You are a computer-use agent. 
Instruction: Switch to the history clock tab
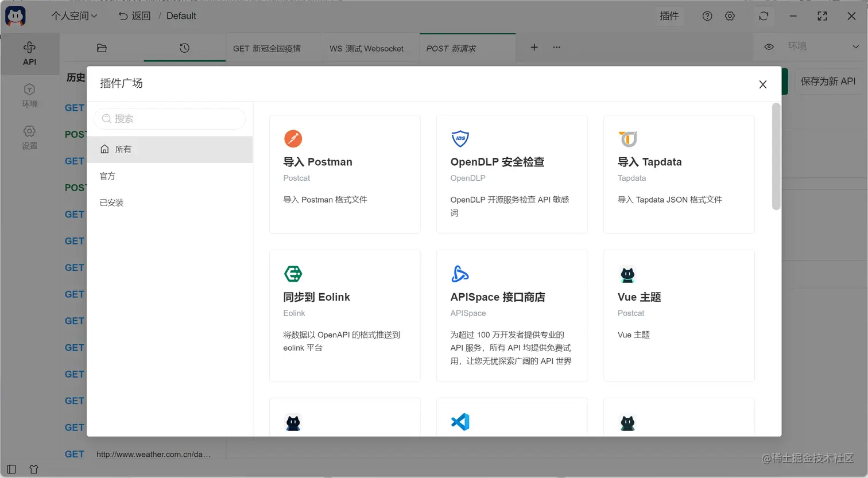[x=184, y=48]
